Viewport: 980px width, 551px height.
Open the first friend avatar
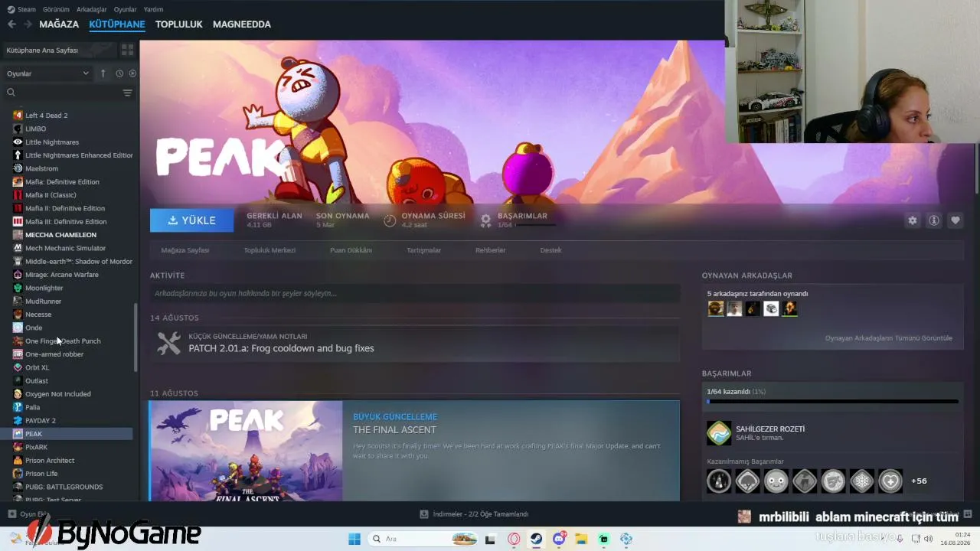tap(716, 308)
